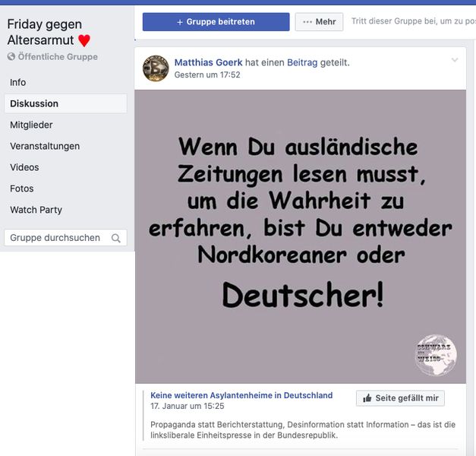Join the group via Gruppe beitreten
The image size is (476, 456).
click(216, 22)
